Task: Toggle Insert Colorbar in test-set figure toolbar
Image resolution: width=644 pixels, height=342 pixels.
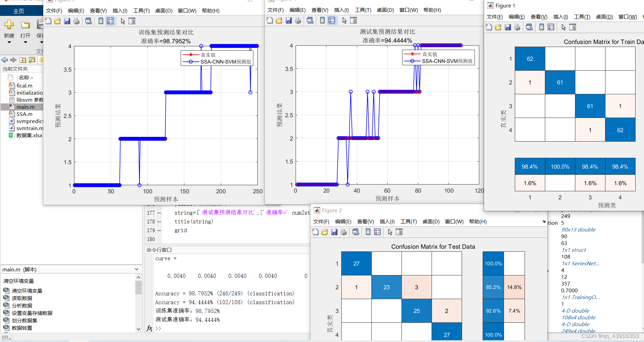Action: 322,20
